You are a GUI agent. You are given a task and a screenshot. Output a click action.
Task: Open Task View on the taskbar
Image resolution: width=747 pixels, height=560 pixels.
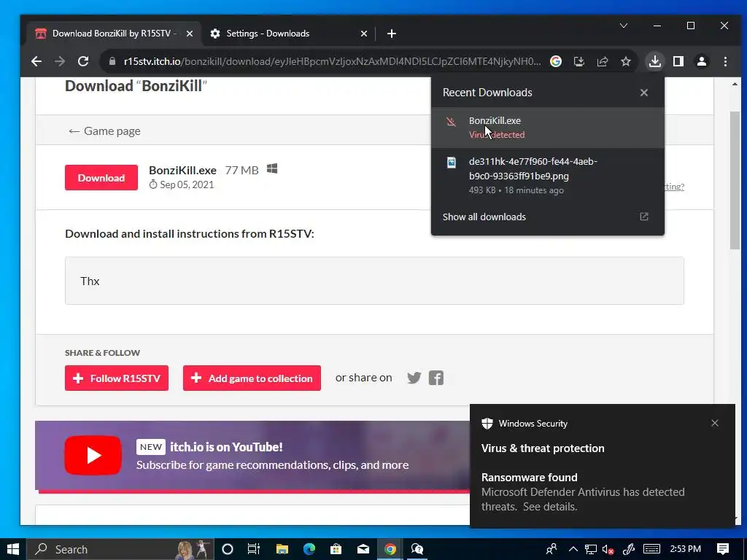[x=253, y=549]
